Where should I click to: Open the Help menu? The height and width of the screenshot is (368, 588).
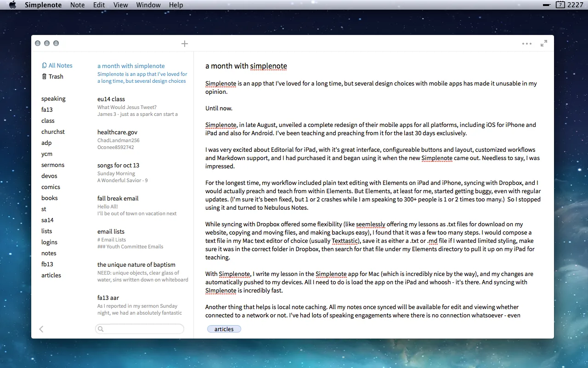coord(176,5)
